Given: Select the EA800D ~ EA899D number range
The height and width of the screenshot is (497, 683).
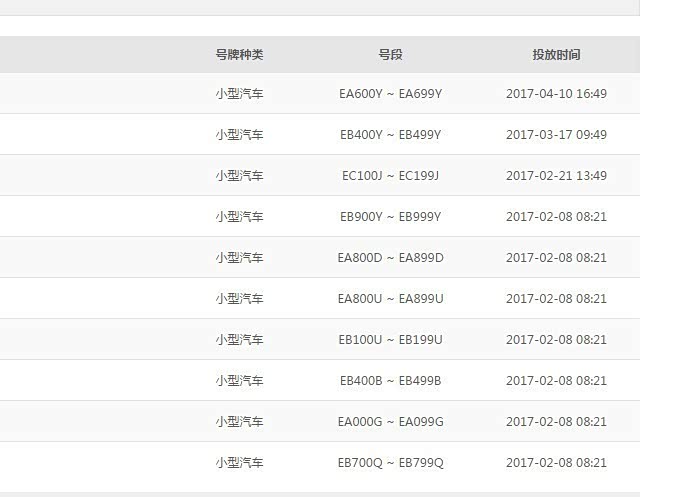Looking at the screenshot, I should pos(390,258).
